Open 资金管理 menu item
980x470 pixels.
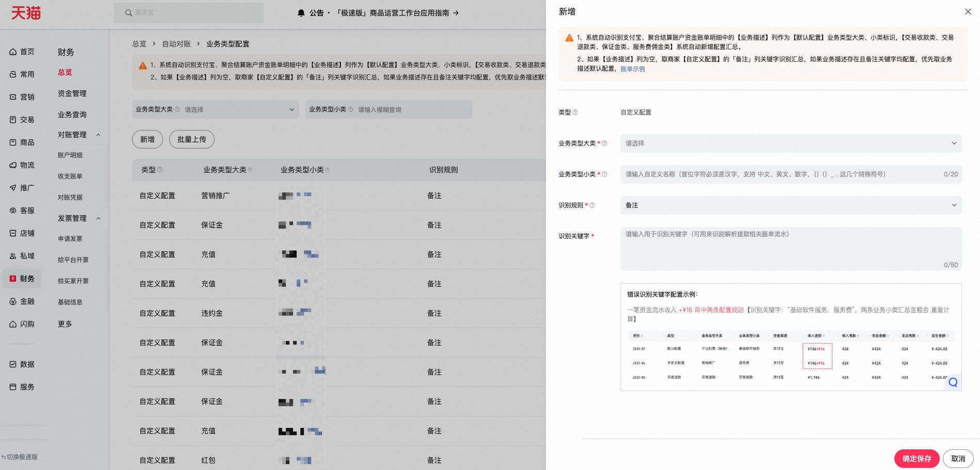[x=72, y=93]
